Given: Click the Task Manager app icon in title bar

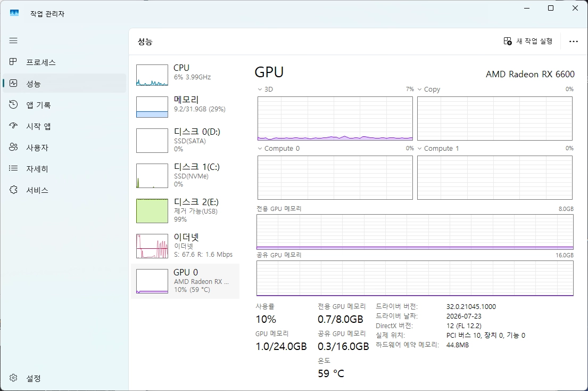Looking at the screenshot, I should click(x=14, y=13).
